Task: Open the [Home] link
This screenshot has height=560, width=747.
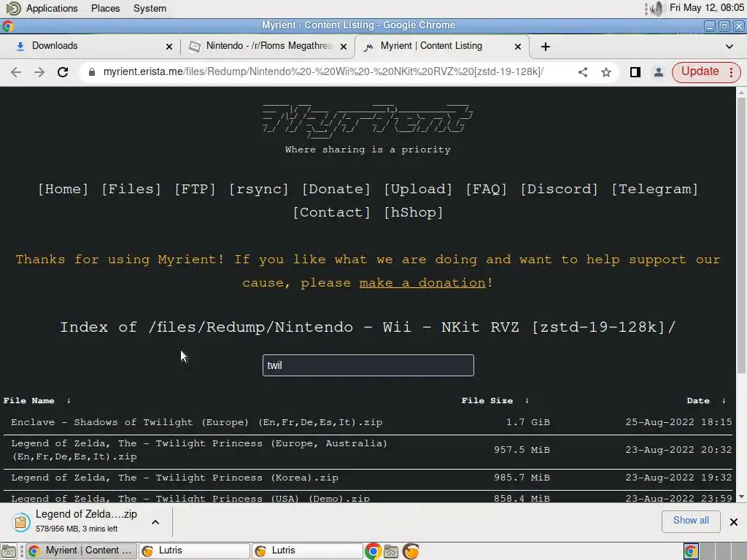Action: coord(63,189)
